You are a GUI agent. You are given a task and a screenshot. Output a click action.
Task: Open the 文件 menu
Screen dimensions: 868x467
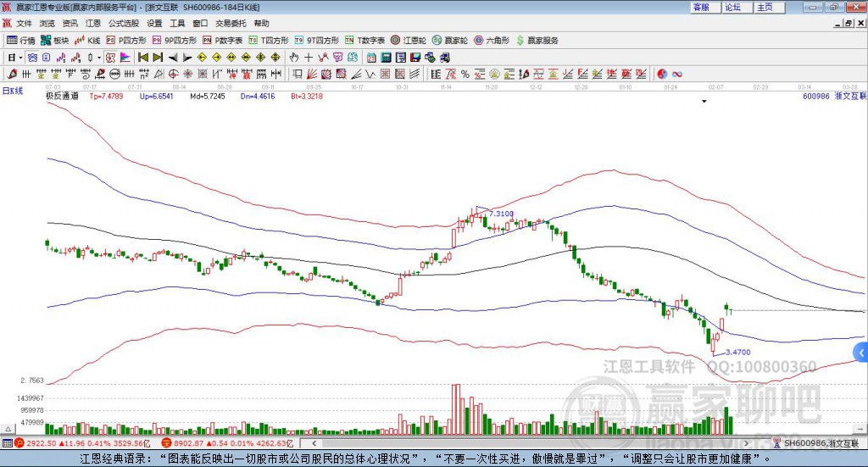click(24, 23)
